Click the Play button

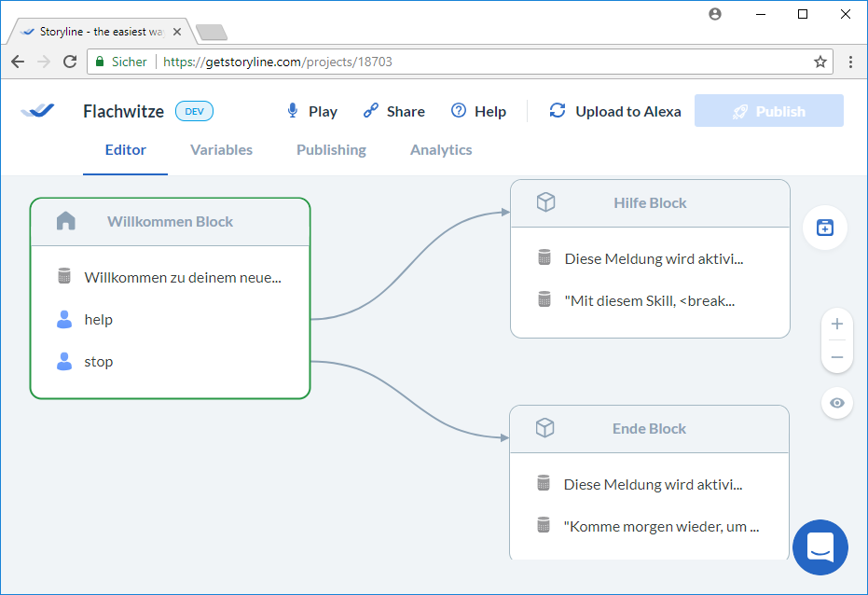[x=311, y=111]
